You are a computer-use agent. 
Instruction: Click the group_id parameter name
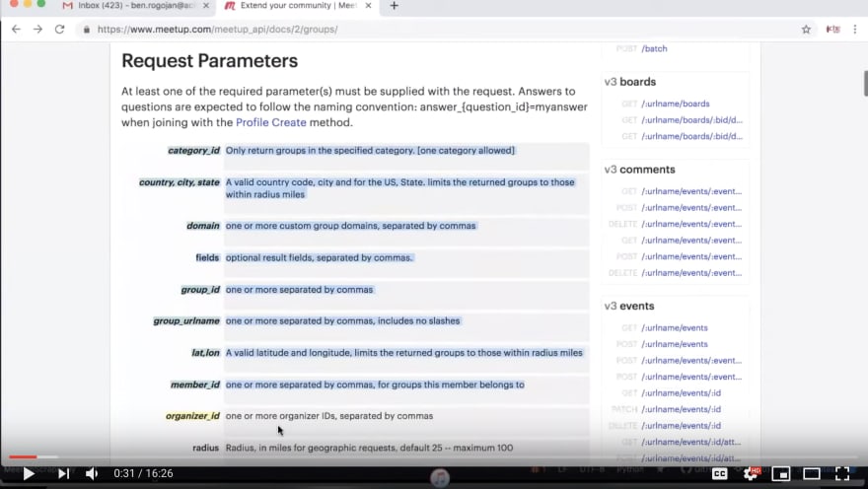point(200,290)
